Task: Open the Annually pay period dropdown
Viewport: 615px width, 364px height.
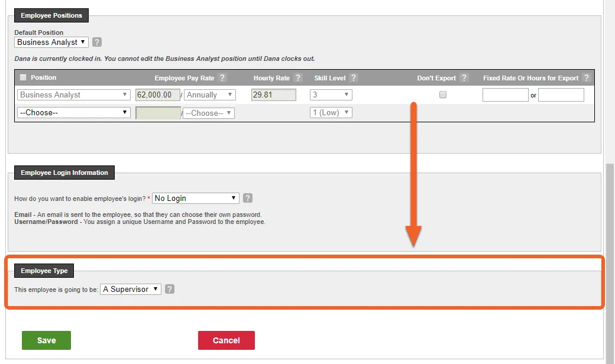Action: [x=210, y=95]
